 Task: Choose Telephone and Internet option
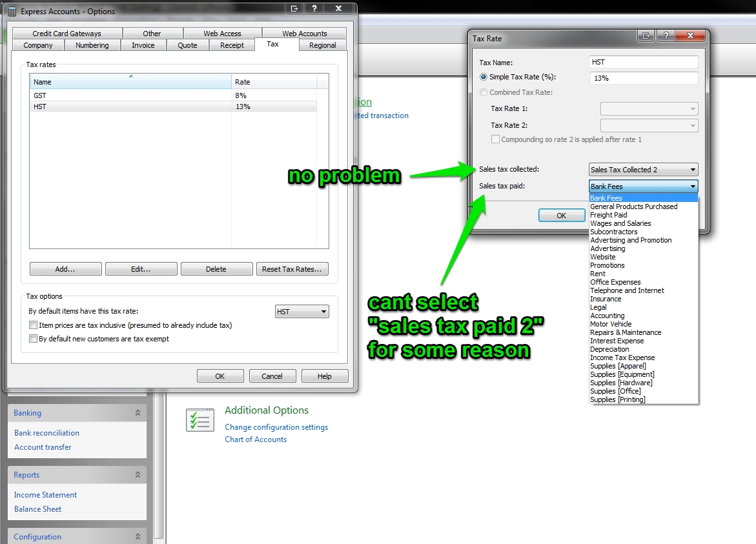click(x=644, y=290)
